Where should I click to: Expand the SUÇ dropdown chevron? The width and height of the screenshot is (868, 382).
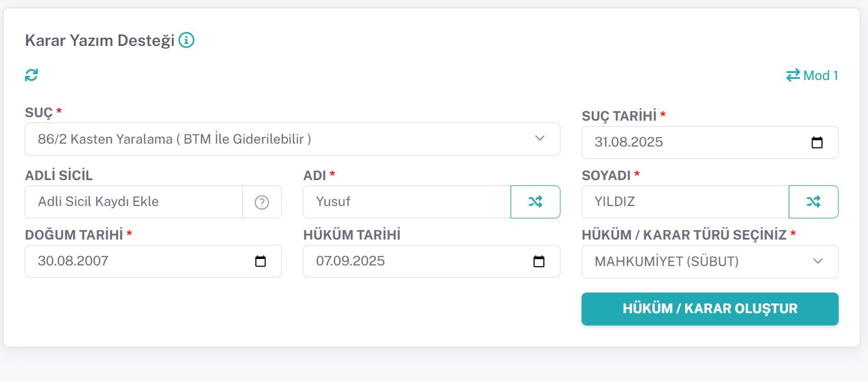pyautogui.click(x=540, y=138)
